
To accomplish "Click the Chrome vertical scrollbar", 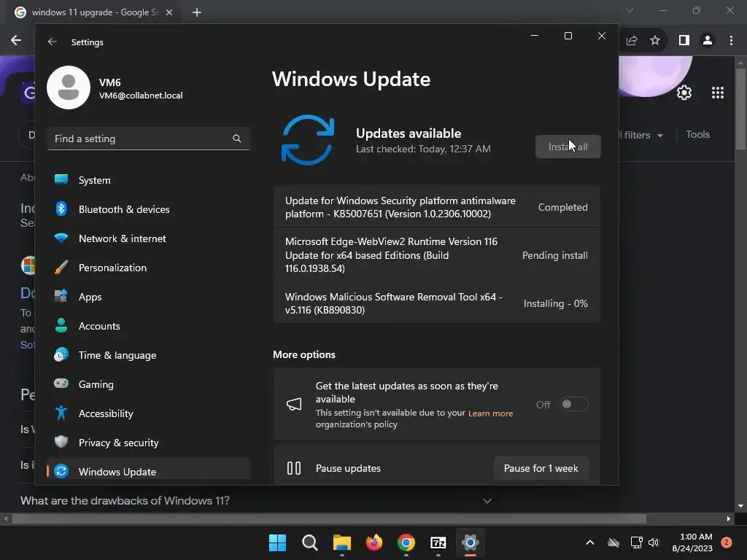I will coord(740,110).
